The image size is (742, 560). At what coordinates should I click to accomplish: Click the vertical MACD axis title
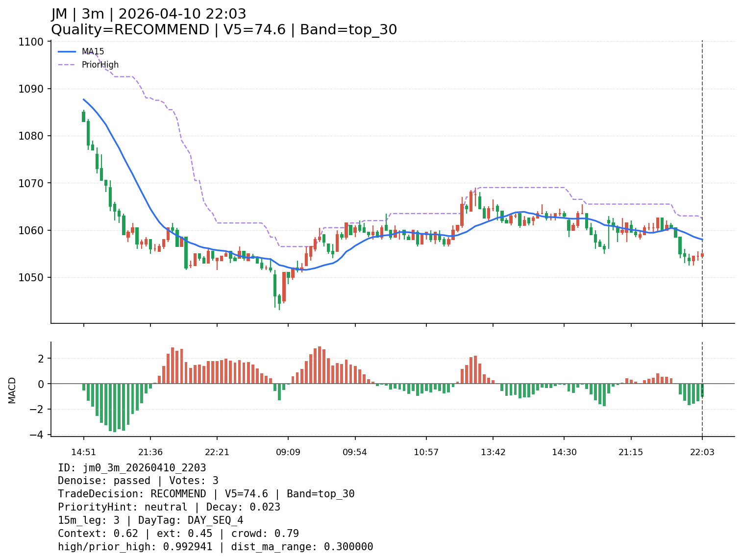coord(12,390)
